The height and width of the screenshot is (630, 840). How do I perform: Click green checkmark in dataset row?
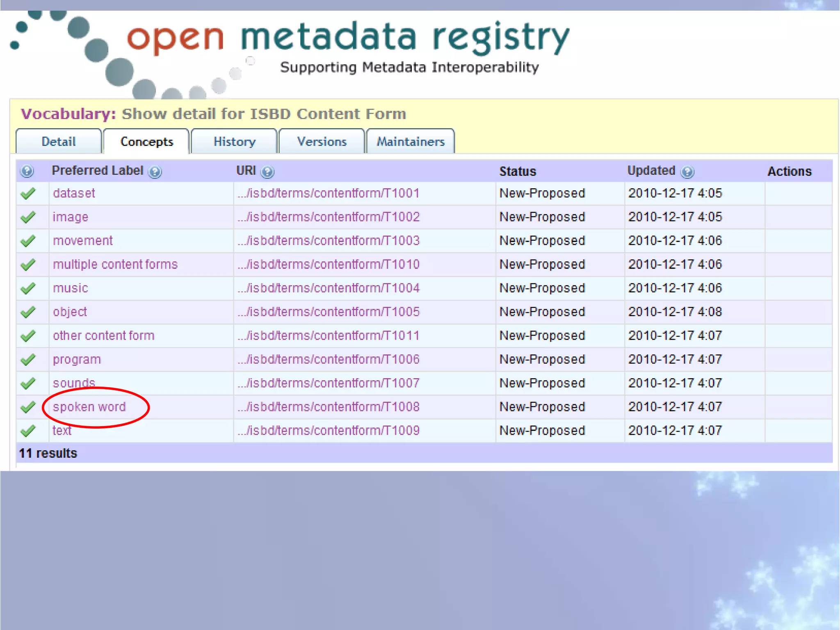(28, 194)
